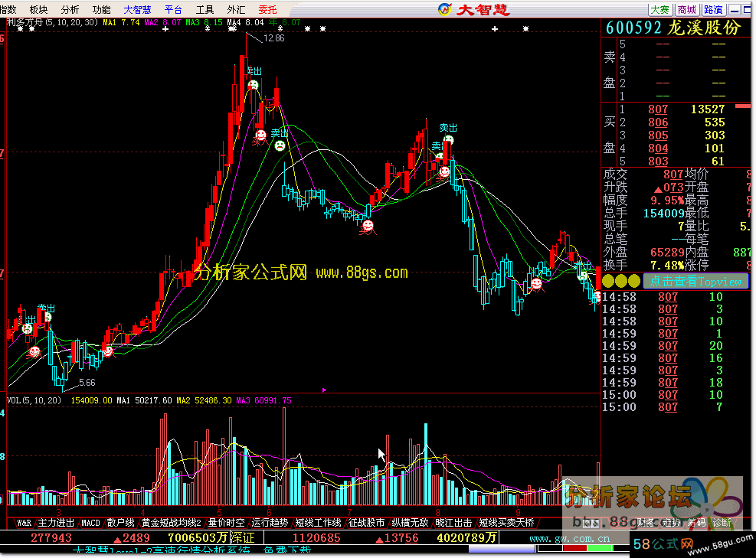Click the 外盘 value 65289
756x558 pixels.
point(668,252)
